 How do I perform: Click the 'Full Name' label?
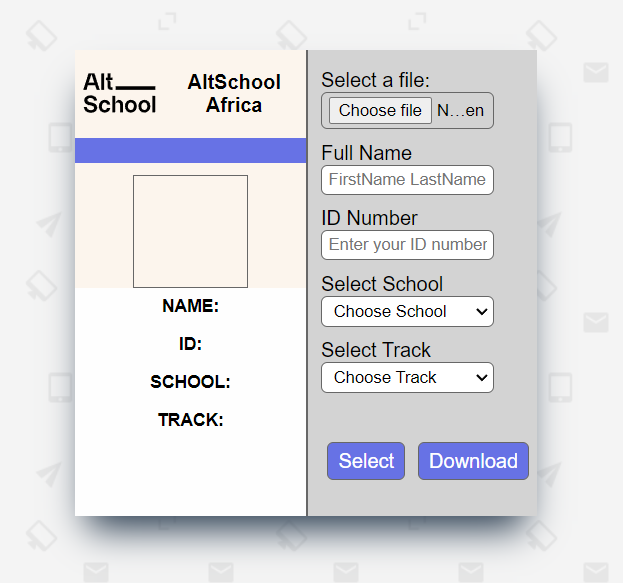coord(366,153)
